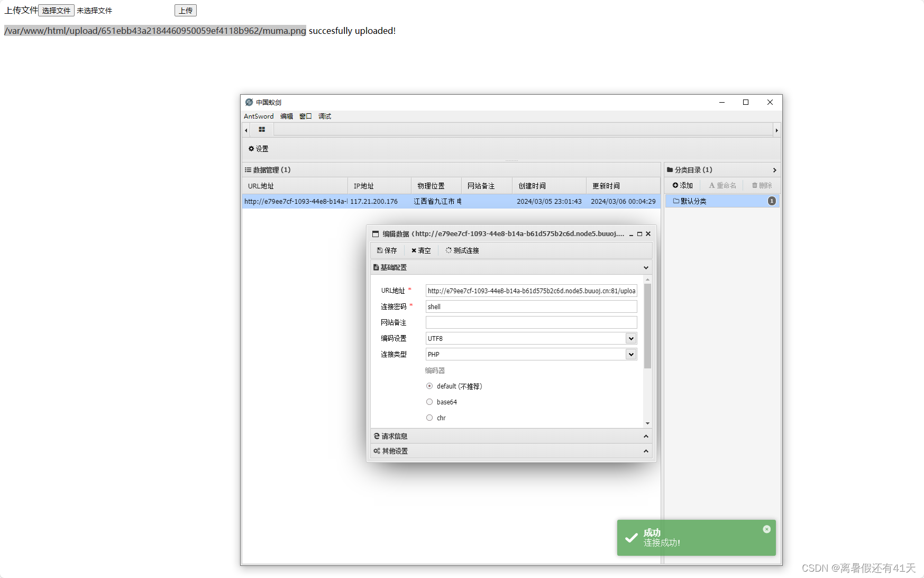The width and height of the screenshot is (924, 578).
Task: Click 添加 to add a category
Action: (683, 185)
